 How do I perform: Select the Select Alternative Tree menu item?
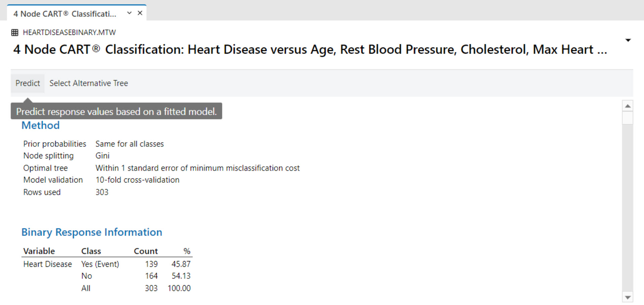(89, 83)
